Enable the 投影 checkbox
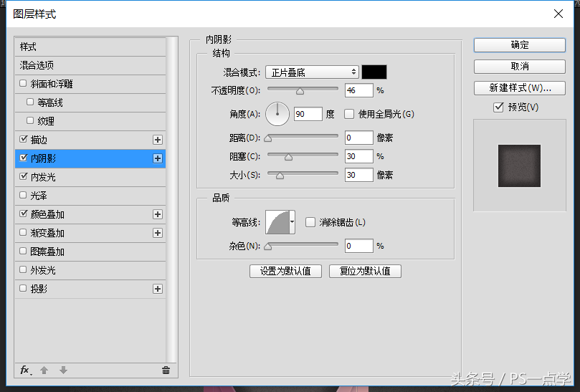 [23, 288]
